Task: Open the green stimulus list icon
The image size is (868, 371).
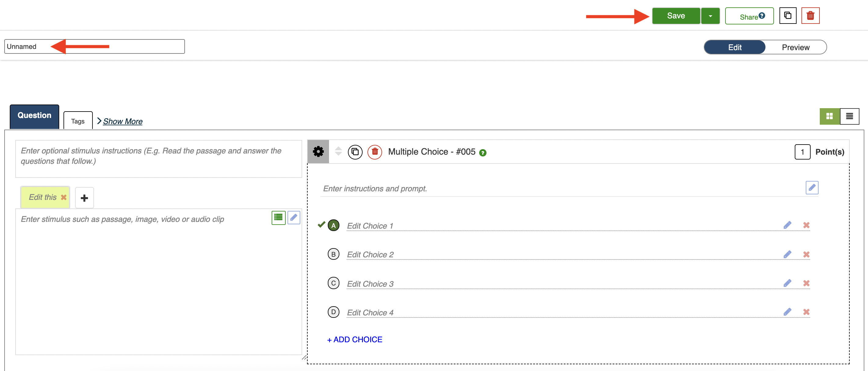Action: pyautogui.click(x=278, y=218)
